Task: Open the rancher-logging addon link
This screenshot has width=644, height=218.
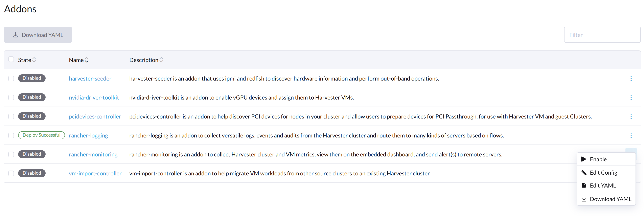Action: coord(88,135)
